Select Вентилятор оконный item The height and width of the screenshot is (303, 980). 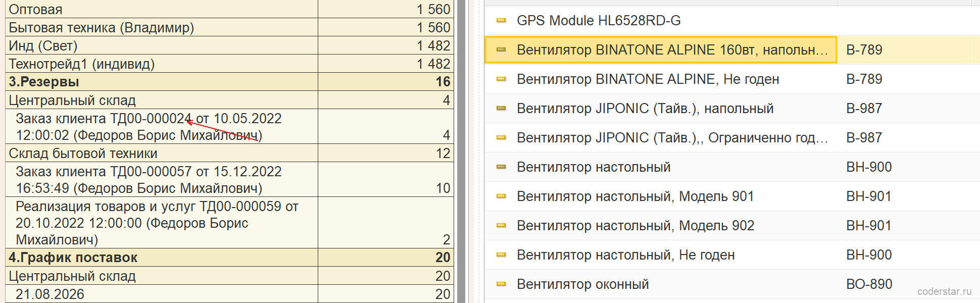pyautogui.click(x=583, y=284)
